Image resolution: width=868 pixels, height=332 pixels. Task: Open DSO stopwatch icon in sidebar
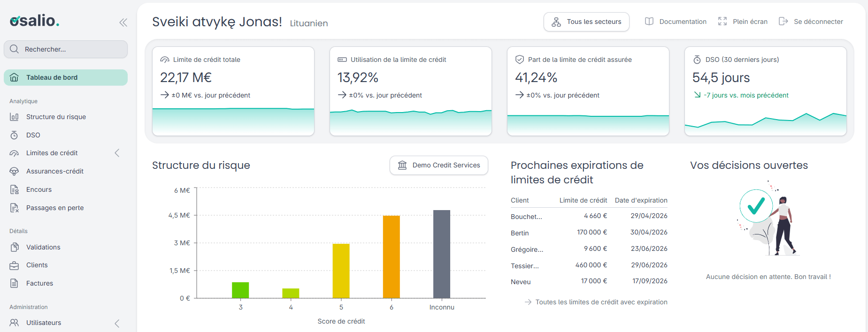15,135
